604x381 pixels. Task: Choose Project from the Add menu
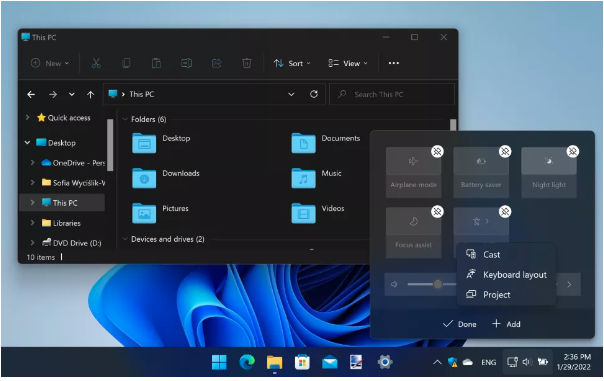click(x=506, y=295)
